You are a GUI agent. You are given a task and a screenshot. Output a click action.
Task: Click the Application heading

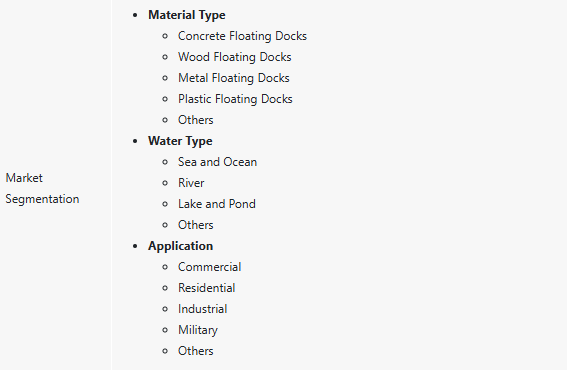click(180, 246)
